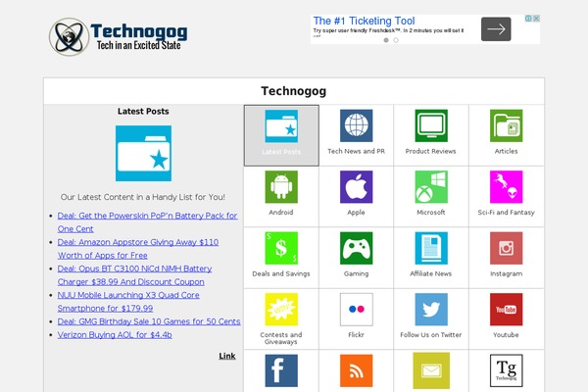Open the Amazon Appstore $110 apps deal link
Screen dimensions: 588x392
tap(138, 249)
